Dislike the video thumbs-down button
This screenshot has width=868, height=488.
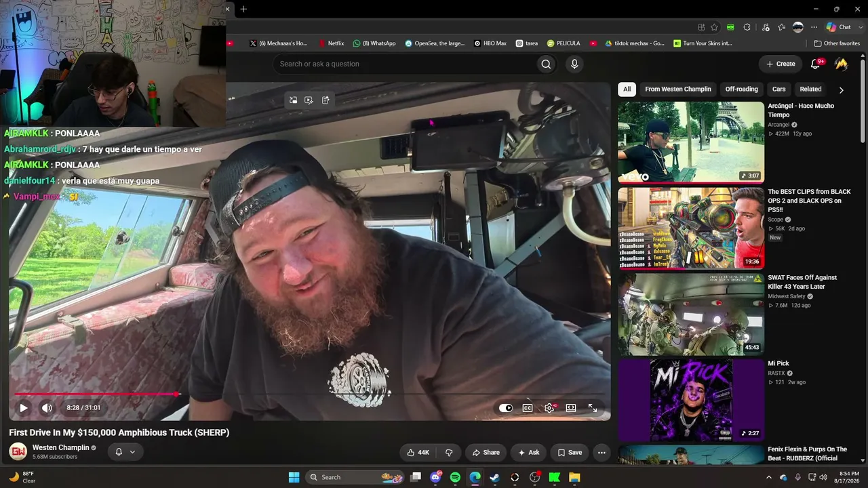(449, 453)
